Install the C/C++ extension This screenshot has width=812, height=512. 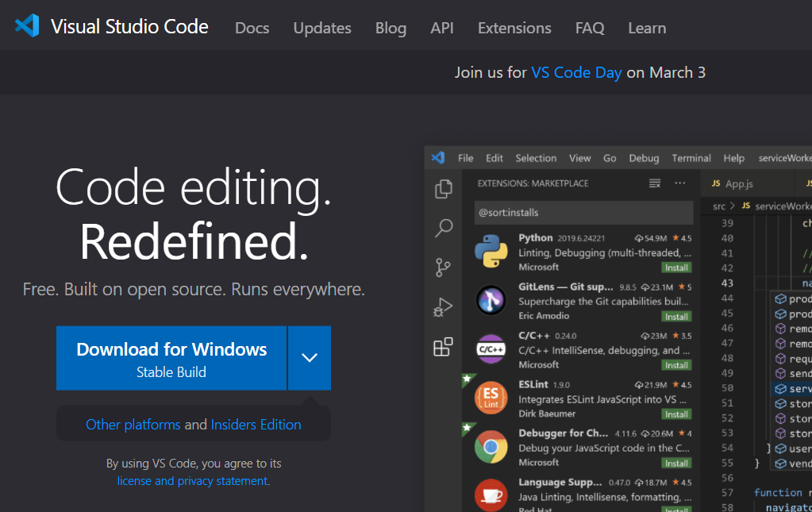(x=676, y=365)
